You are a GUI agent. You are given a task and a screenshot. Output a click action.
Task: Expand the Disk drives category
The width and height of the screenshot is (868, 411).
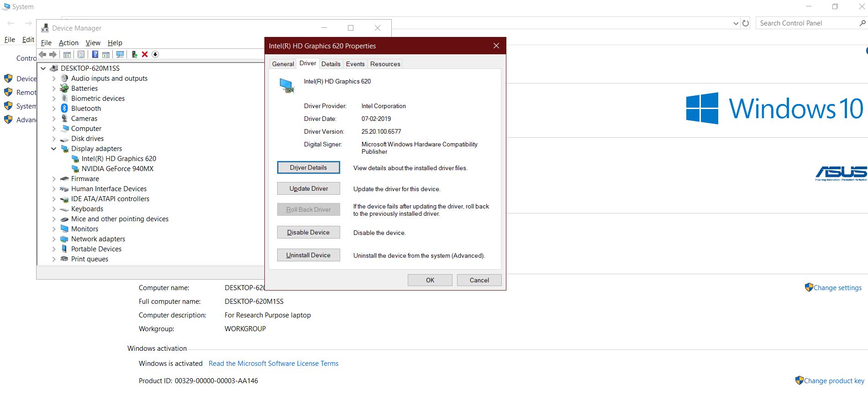pos(54,139)
